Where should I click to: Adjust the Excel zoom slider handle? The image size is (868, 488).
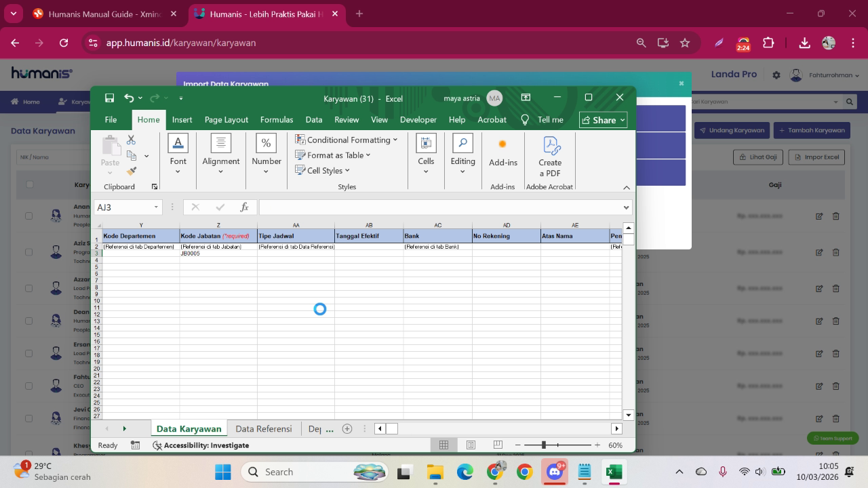point(543,445)
